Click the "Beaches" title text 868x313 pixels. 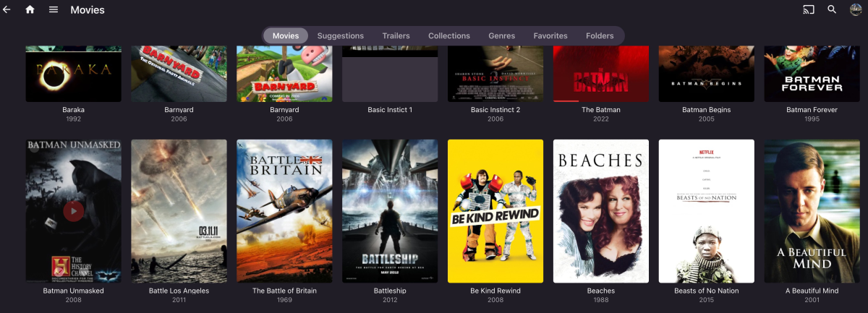601,291
